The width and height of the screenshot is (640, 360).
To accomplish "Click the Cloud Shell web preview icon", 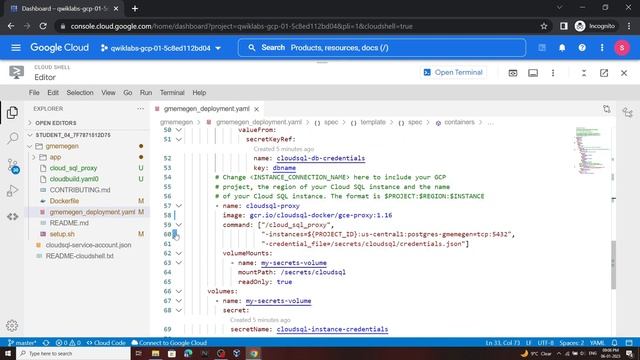I will [x=513, y=73].
